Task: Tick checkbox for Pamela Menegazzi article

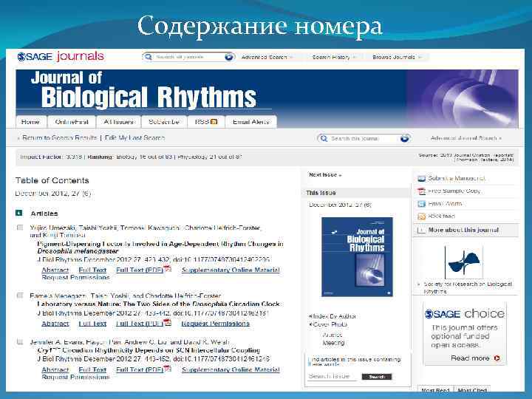Action: coord(20,296)
